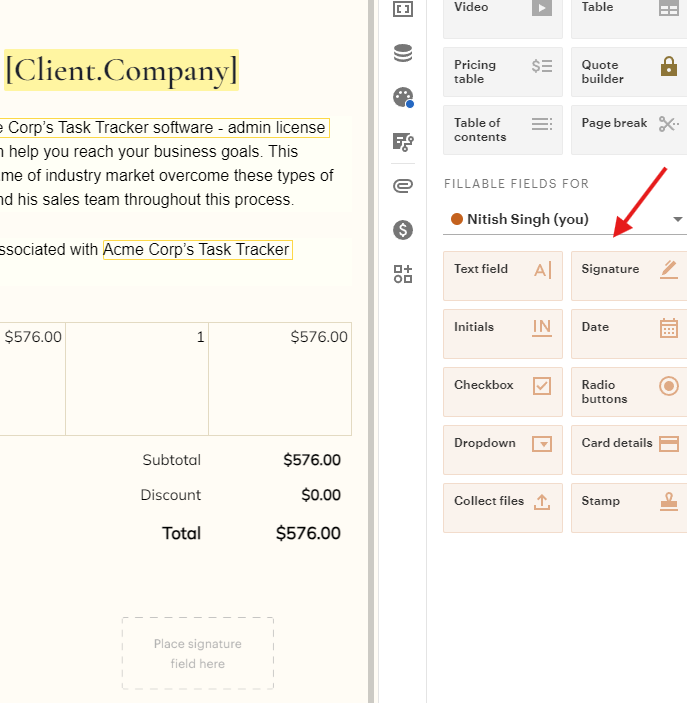
Task: Open the design palette icon in sidebar
Action: pyautogui.click(x=403, y=97)
